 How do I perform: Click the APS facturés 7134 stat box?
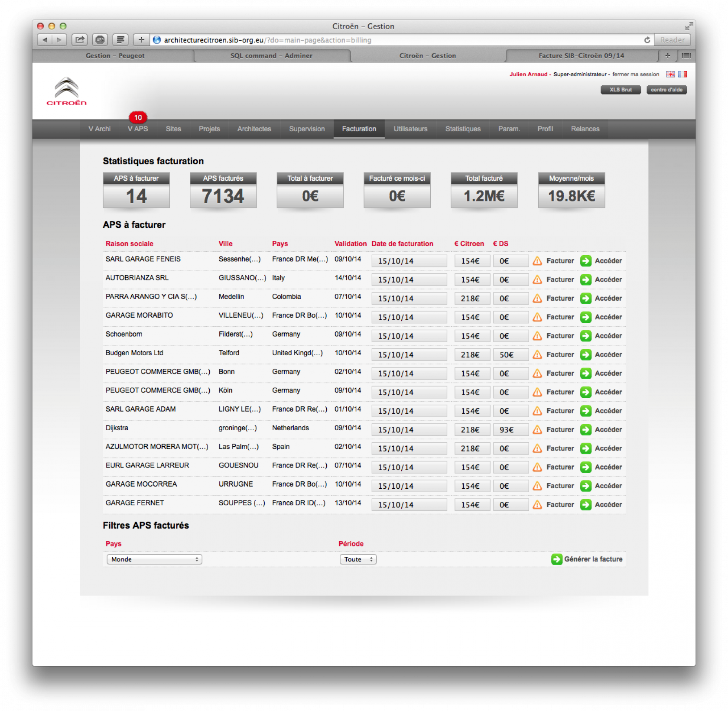click(x=223, y=190)
